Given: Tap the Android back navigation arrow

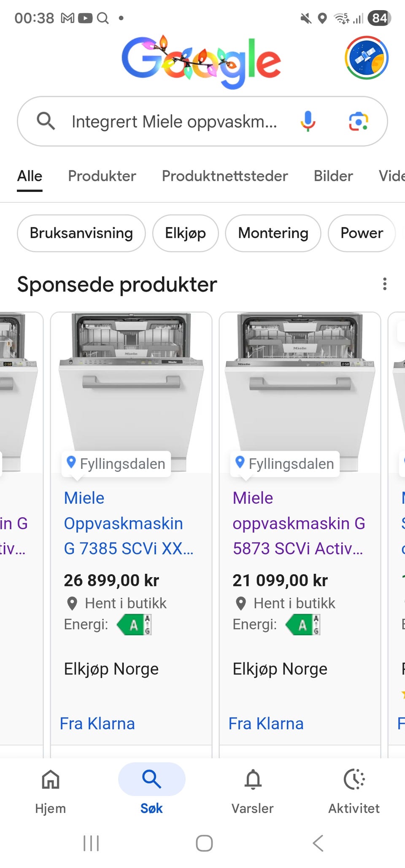Looking at the screenshot, I should tap(318, 843).
